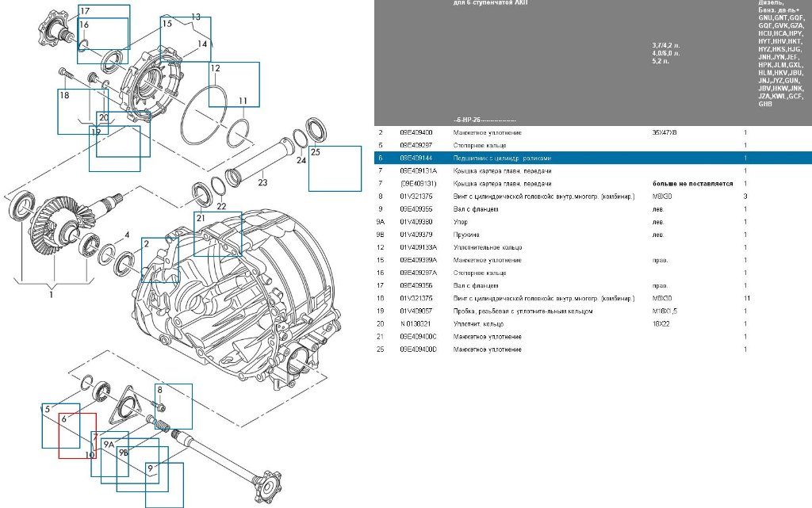The height and width of the screenshot is (508, 812).
Task: Select red-highlighted callout 6 in the diagram
Action: click(x=77, y=435)
